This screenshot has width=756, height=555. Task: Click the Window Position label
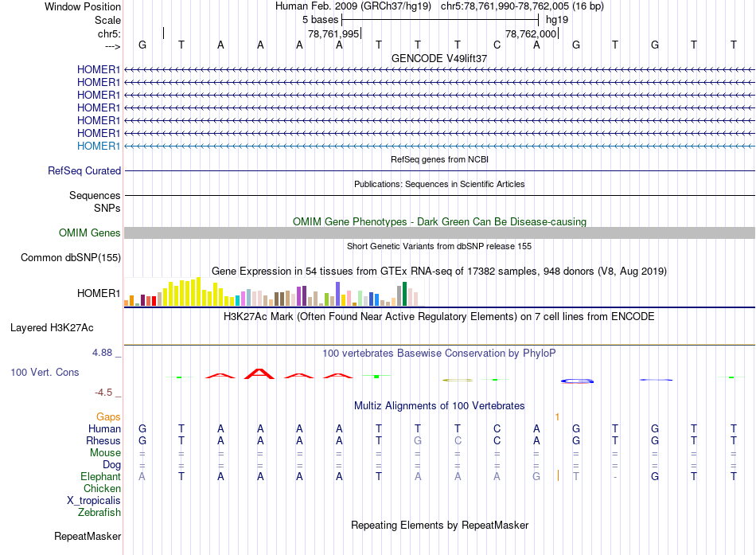coord(83,6)
